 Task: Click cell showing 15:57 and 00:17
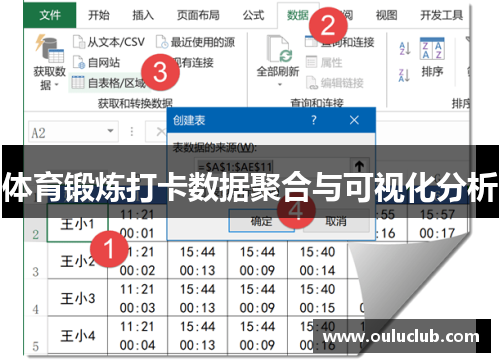click(437, 223)
